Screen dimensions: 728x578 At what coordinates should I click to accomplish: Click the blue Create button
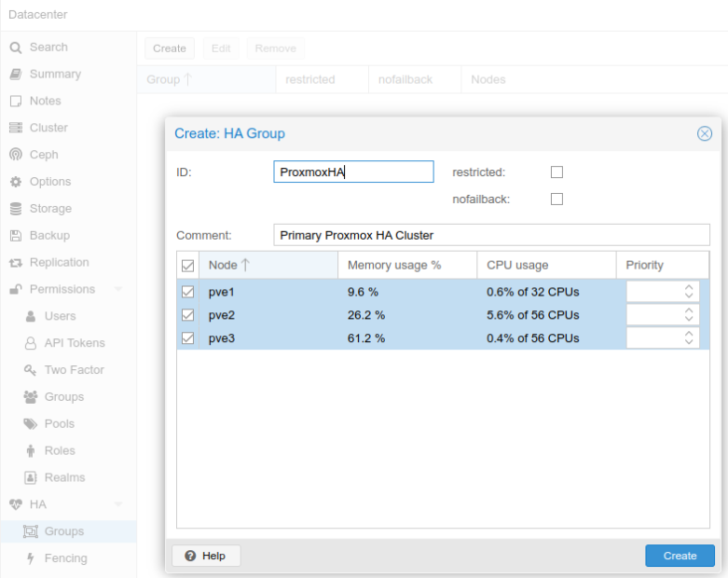click(680, 556)
